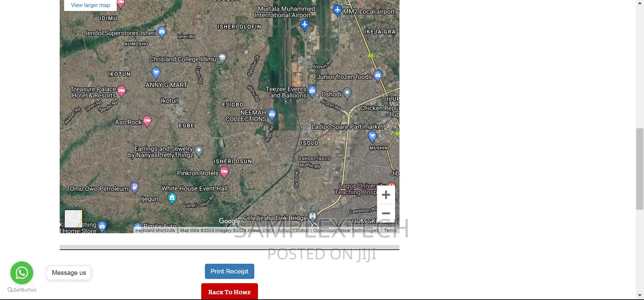Click the page scrollbar down arrow

640,296
